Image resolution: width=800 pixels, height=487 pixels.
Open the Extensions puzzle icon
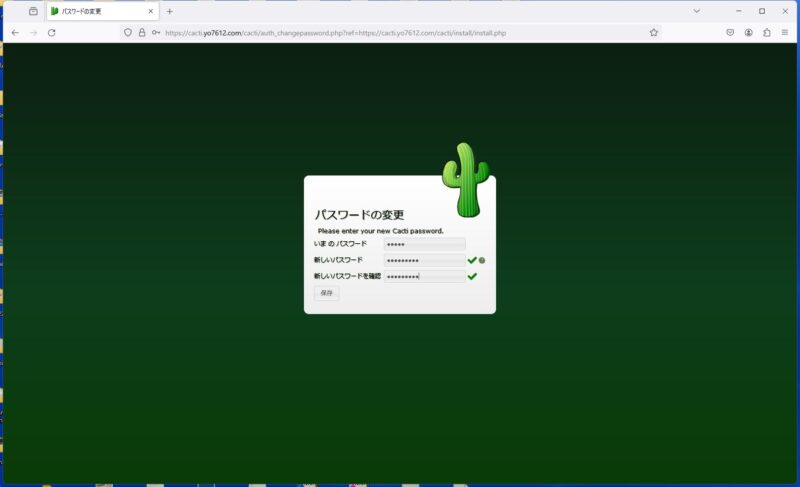tap(766, 33)
